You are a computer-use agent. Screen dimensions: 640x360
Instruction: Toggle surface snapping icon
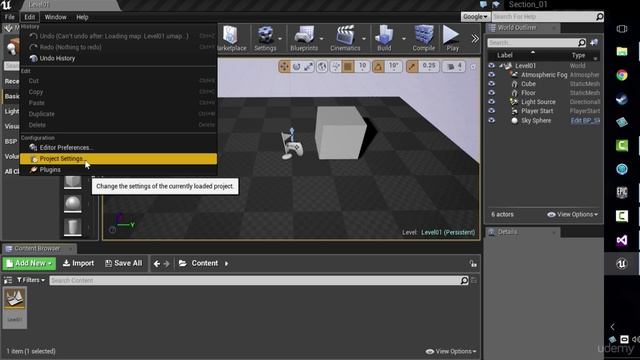point(336,66)
